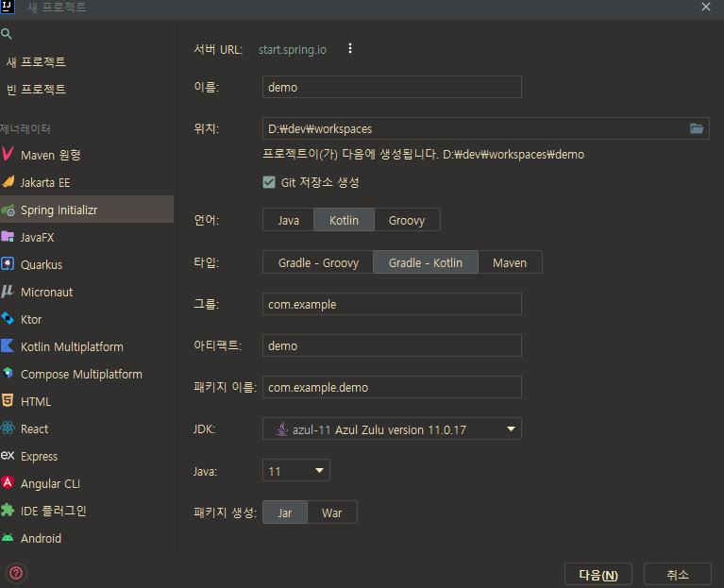Browse location with the folder icon

[x=697, y=128]
